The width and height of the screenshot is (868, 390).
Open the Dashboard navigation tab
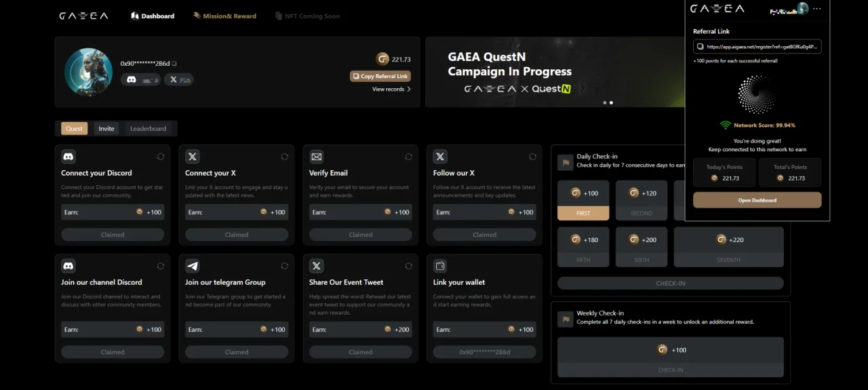click(153, 16)
